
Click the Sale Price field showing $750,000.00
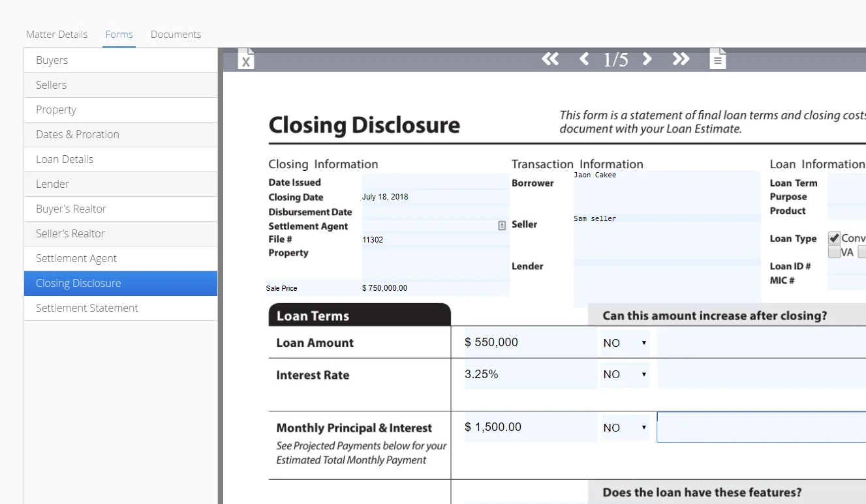pos(435,288)
